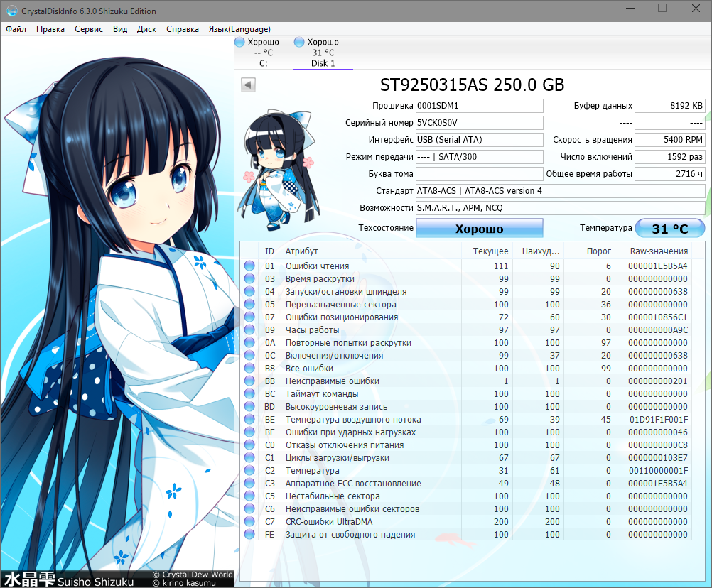The image size is (712, 588).
Task: Click the status orb for Температура row C2
Action: click(x=249, y=471)
